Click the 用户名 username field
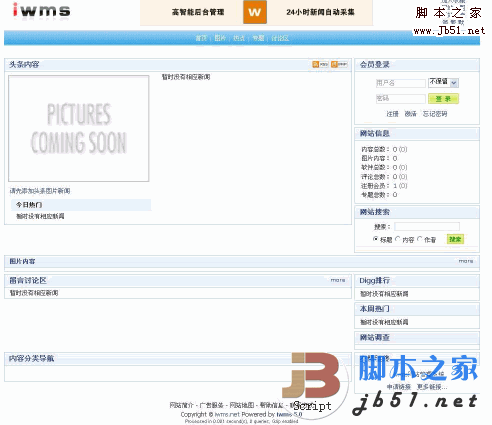 (400, 83)
